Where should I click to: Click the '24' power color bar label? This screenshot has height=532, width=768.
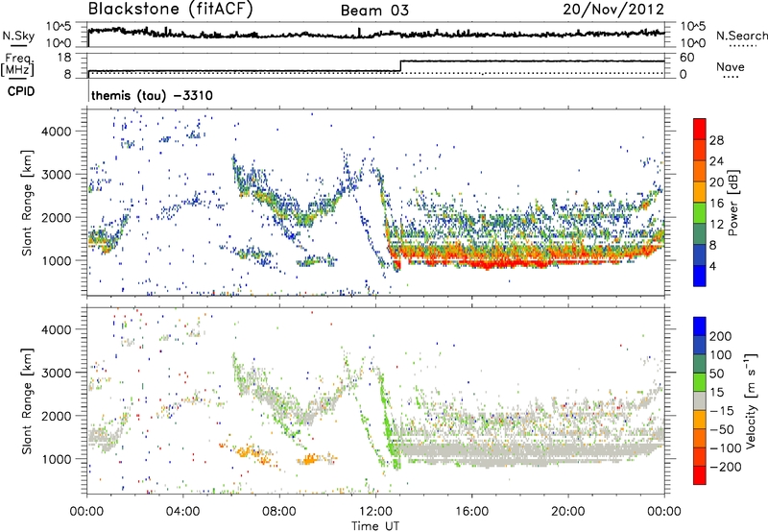click(716, 161)
